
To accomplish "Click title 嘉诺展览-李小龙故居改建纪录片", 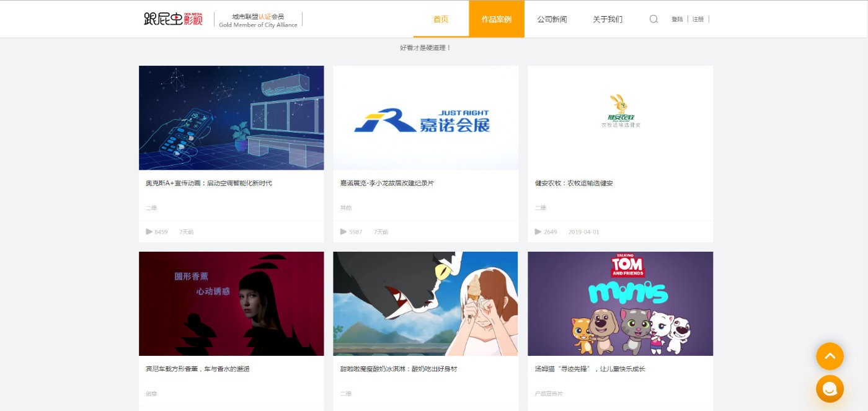I will [387, 183].
